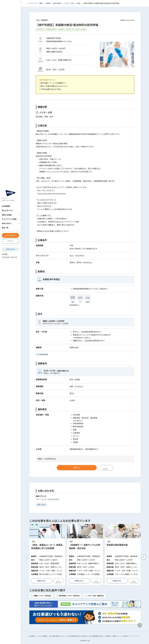Click the 電車バス通勤可 tag
The image size is (149, 644).
click(x=81, y=30)
